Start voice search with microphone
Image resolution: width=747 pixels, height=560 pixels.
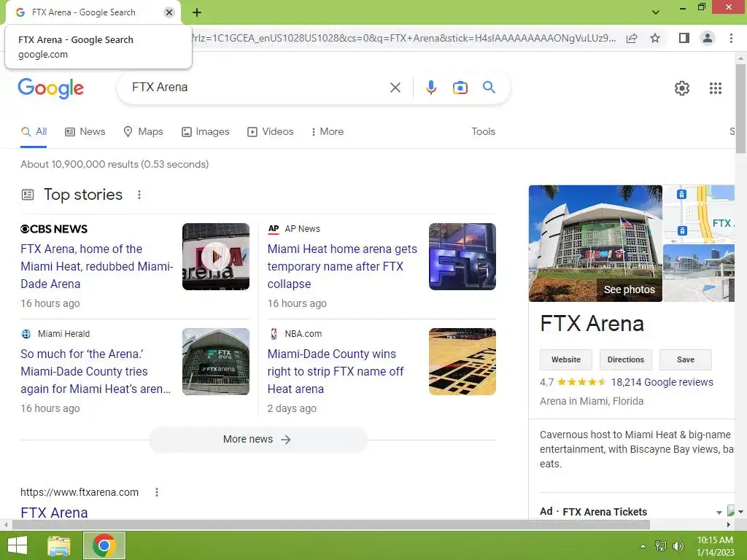coord(430,87)
